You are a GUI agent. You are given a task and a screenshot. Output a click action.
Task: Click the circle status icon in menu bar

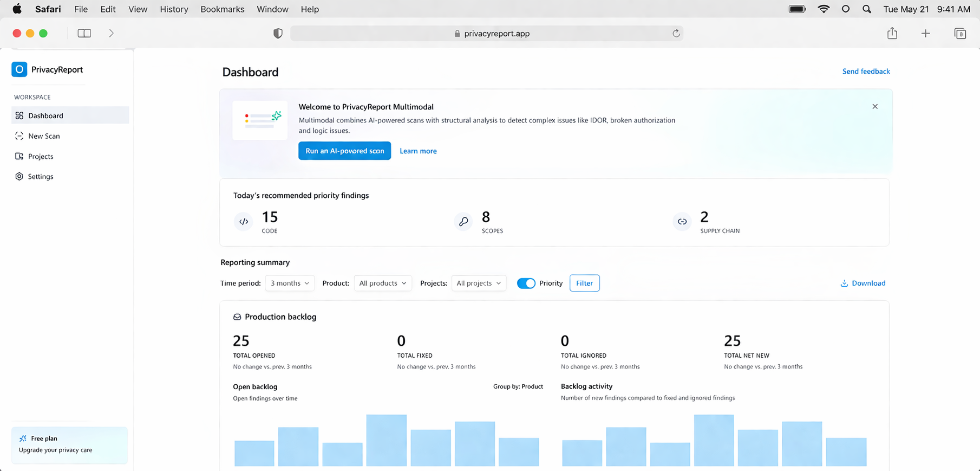[x=846, y=9]
